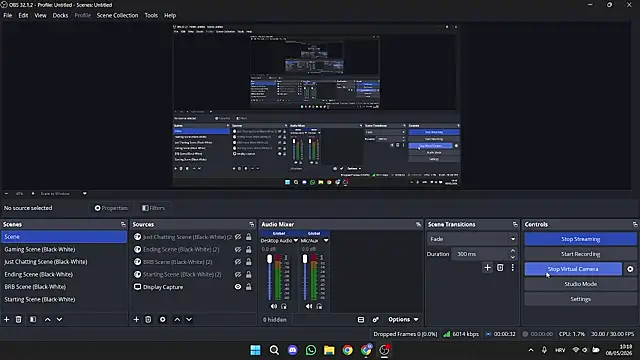
Task: Open Desktop Audio channel dropdown arrow
Action: [x=296, y=241]
